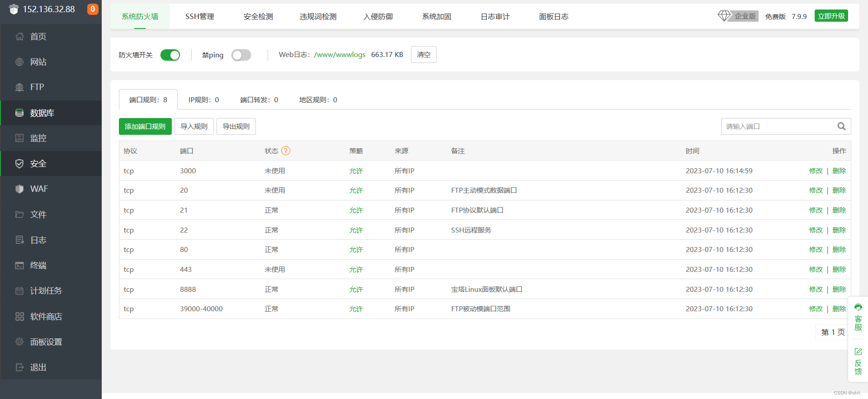Click the 宝塔Linux面板默认端口 remark

coord(486,290)
